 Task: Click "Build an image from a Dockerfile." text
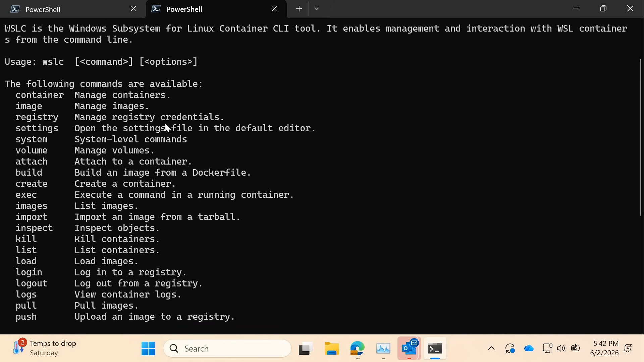click(x=163, y=173)
